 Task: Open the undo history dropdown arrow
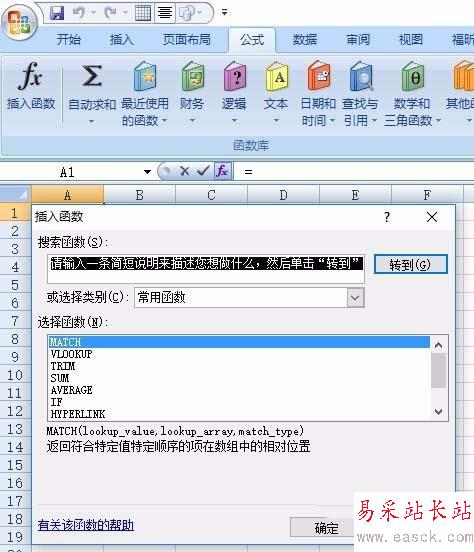(94, 13)
